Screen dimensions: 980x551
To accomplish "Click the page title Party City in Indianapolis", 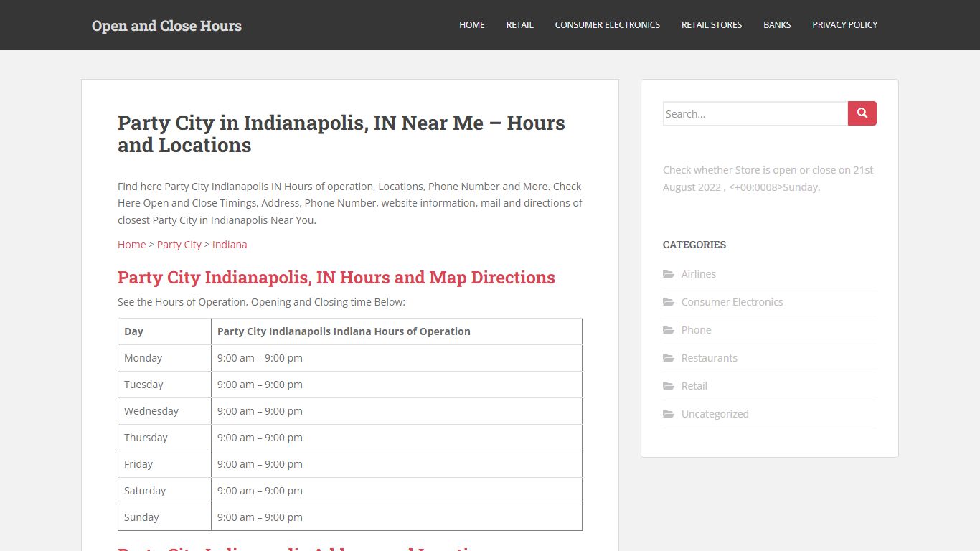I will (x=341, y=134).
